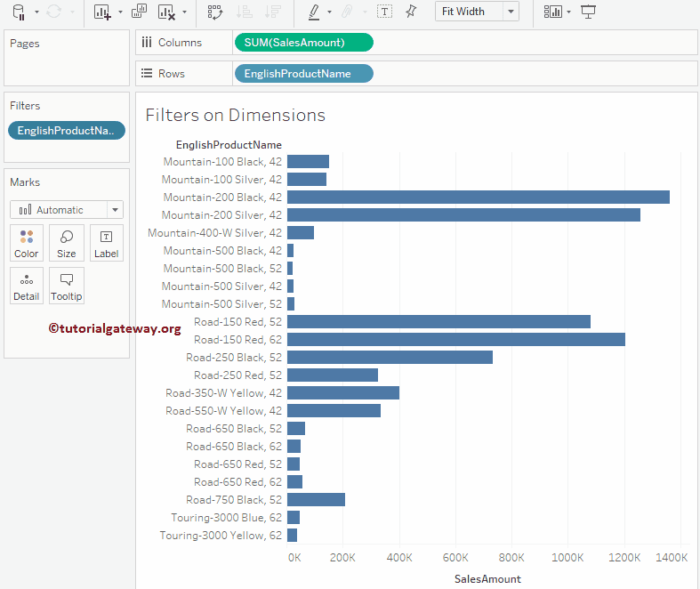Screen dimensions: 700x589
Task: Toggle Show Mark Labels icon in toolbar
Action: point(384,12)
